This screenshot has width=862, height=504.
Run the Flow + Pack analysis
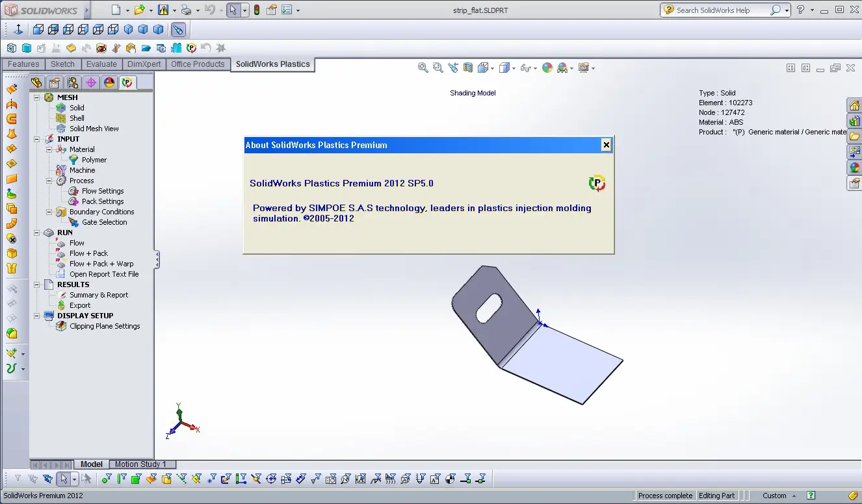pyautogui.click(x=88, y=253)
